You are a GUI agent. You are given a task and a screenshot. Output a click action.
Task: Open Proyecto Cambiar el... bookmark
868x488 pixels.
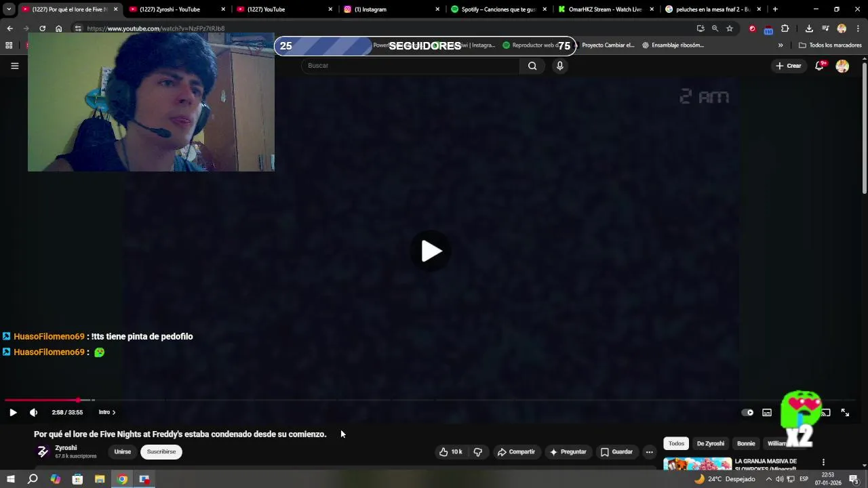click(x=608, y=45)
